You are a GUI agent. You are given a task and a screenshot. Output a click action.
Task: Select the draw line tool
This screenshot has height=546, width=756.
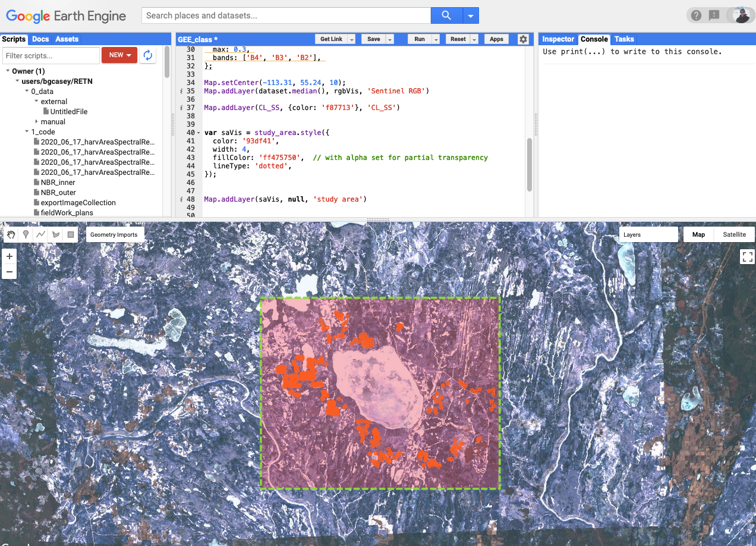[x=40, y=235]
